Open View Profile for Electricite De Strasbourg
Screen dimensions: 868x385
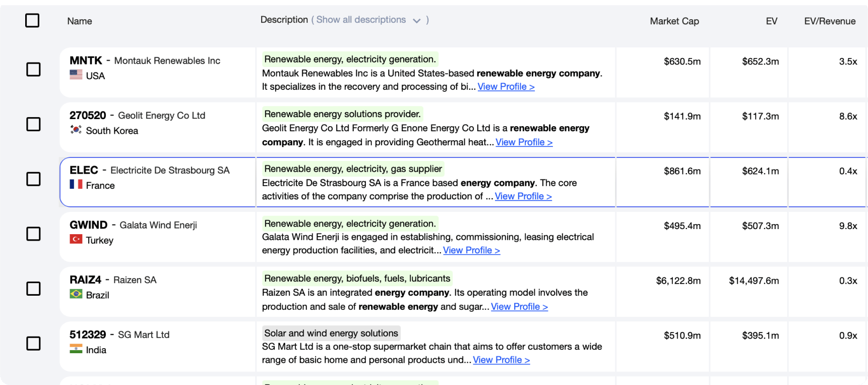coord(523,196)
